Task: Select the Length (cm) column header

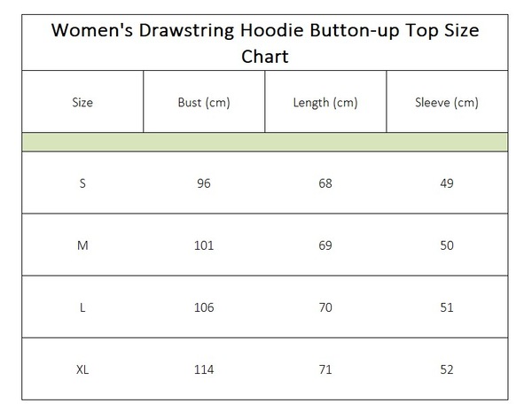Action: pyautogui.click(x=325, y=102)
